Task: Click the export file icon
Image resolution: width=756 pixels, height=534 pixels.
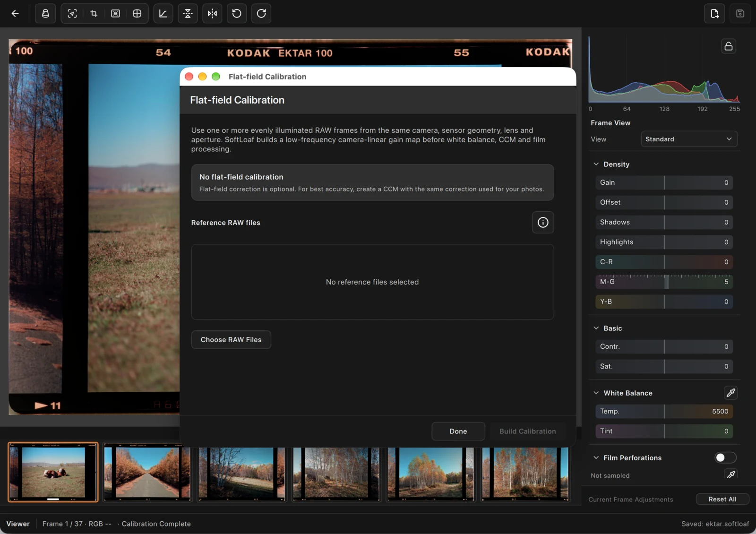Action: [x=714, y=14]
